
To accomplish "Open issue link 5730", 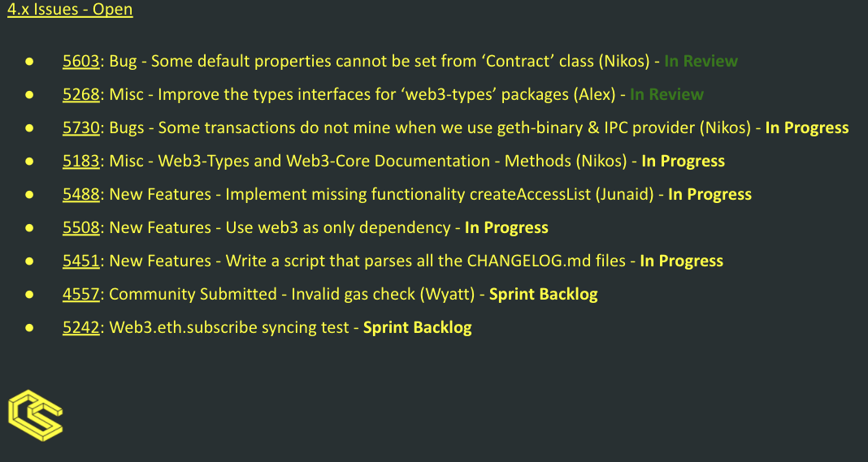I will (x=80, y=127).
